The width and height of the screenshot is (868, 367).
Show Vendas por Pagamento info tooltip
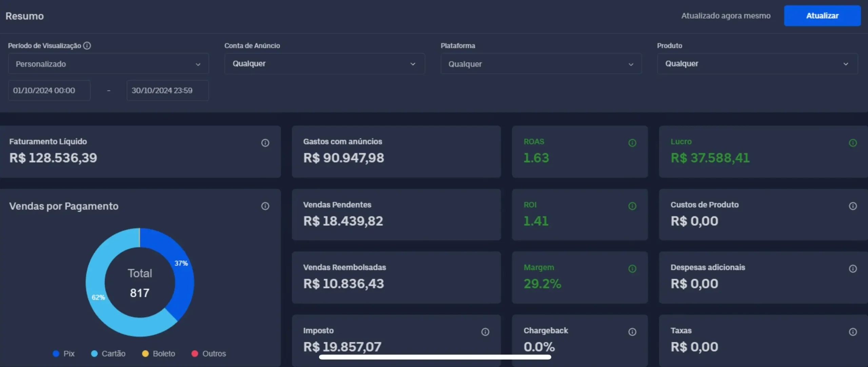pyautogui.click(x=265, y=206)
